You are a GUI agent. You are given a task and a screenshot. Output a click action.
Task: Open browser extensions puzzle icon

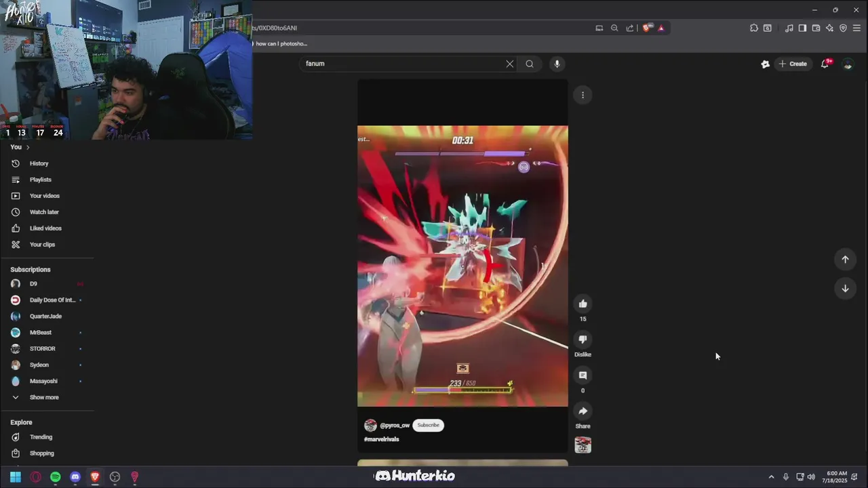pyautogui.click(x=754, y=28)
